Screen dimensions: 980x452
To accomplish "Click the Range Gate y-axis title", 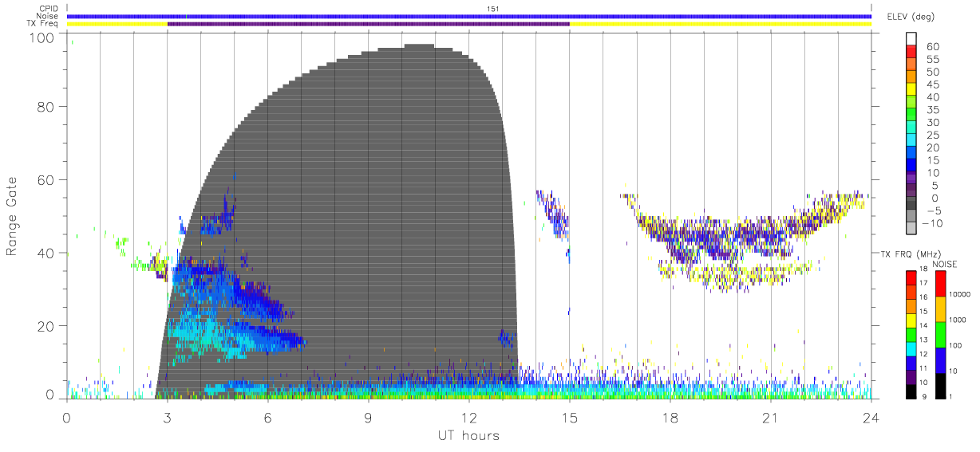I will pyautogui.click(x=12, y=216).
